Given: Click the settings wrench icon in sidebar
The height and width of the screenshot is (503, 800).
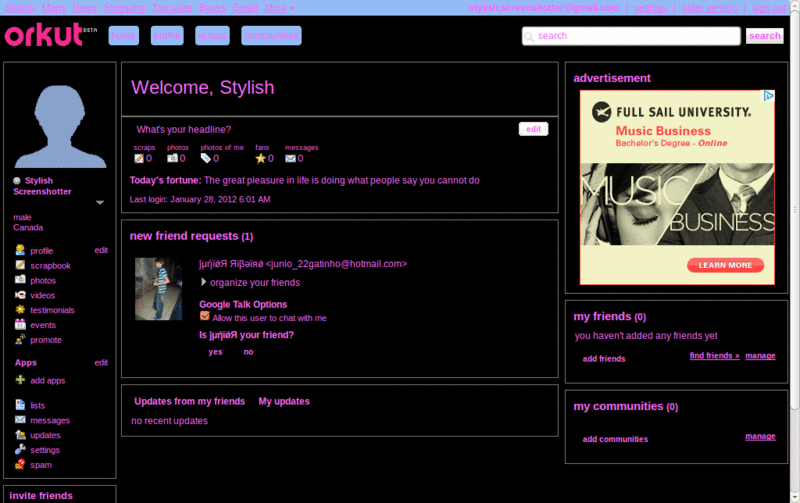Looking at the screenshot, I should pos(20,449).
